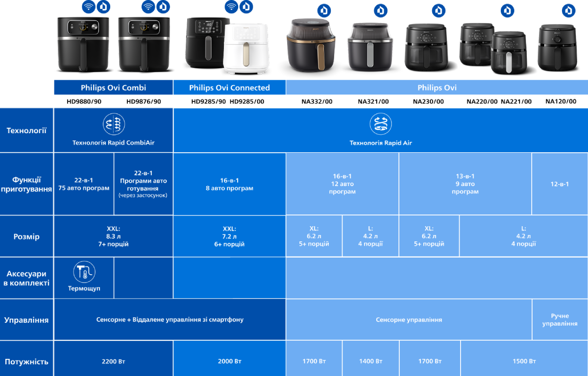Click the Технологія Rapid CombiAir text

click(114, 143)
